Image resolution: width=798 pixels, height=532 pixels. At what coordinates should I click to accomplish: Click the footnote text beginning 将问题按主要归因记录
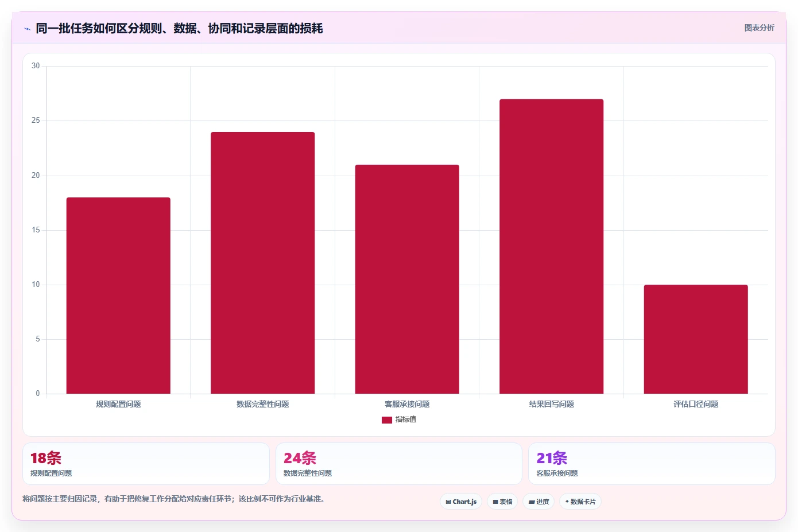pyautogui.click(x=175, y=499)
